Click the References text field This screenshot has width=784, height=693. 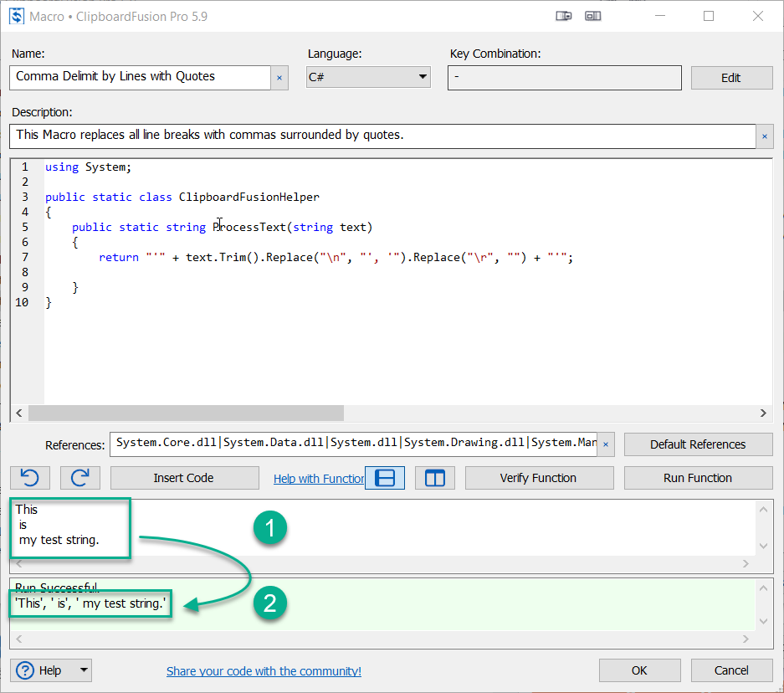coord(353,444)
